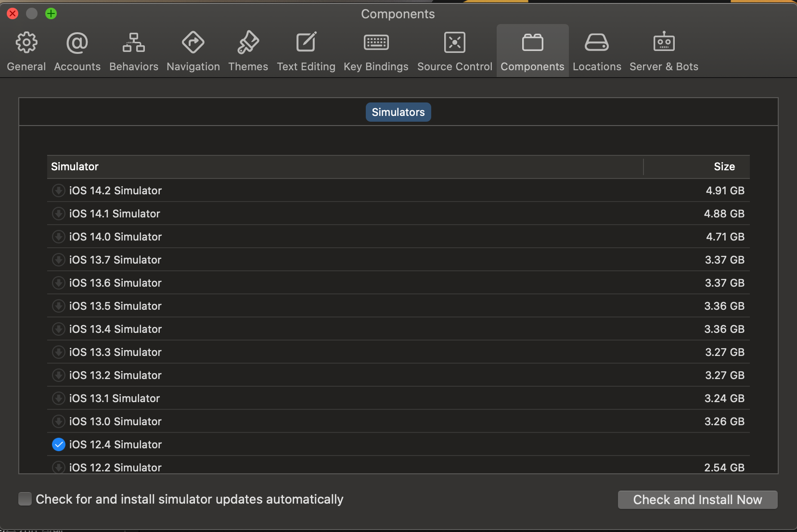Select the 3.26 GB size cell

tap(724, 421)
